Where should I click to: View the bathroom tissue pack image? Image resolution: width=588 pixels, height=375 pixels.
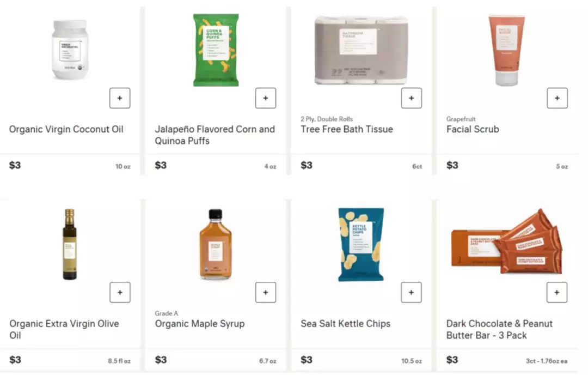(361, 50)
